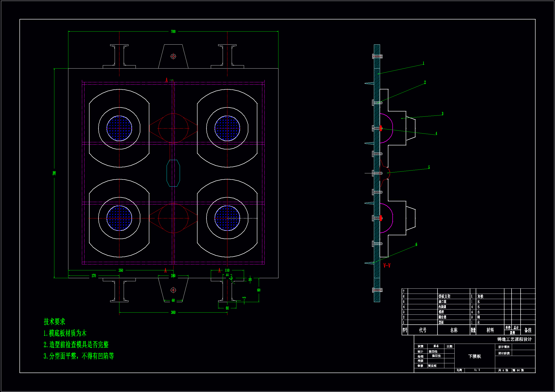Click the 700 width dimension text at top

(x=173, y=32)
